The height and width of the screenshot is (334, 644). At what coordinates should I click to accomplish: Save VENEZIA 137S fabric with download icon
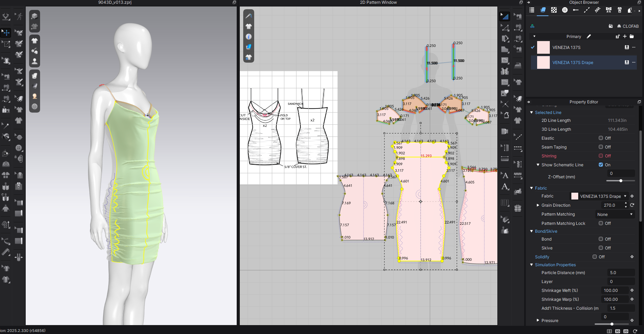click(627, 47)
